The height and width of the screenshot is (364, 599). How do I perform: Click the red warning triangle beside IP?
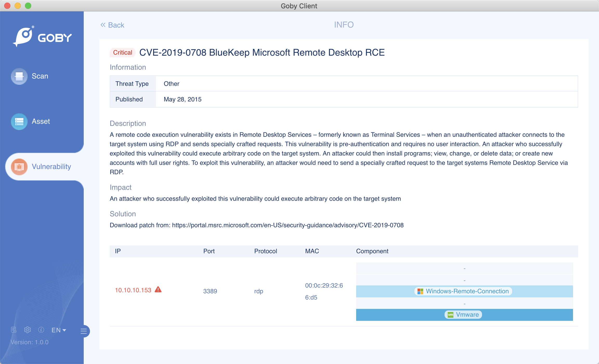158,289
